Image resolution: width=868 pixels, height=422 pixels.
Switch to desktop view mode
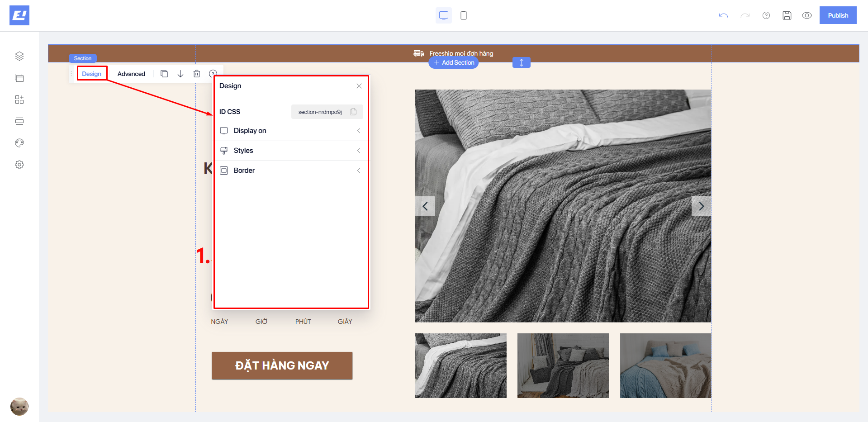pyautogui.click(x=443, y=15)
